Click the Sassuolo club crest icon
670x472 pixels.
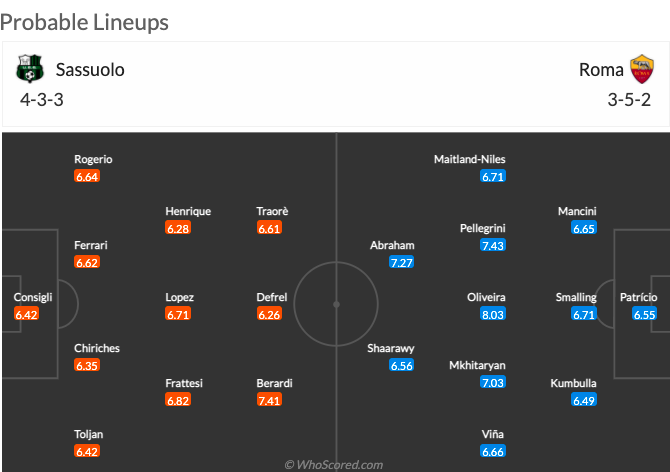(x=30, y=69)
